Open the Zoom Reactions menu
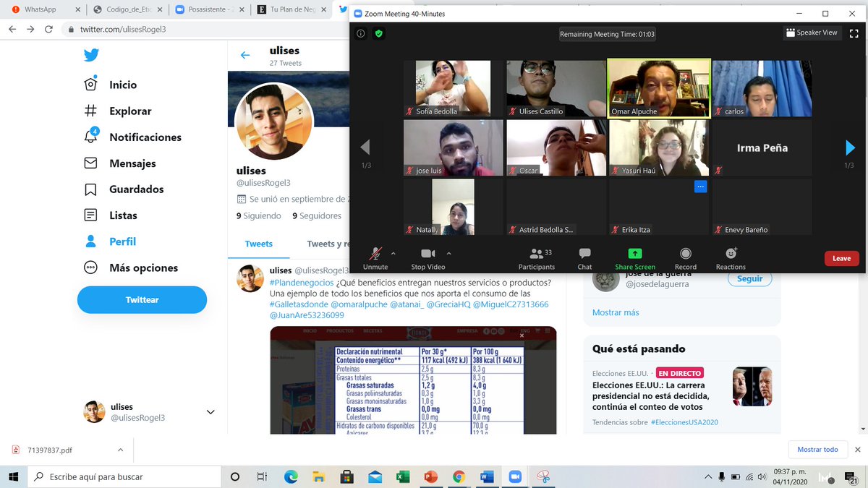 pyautogui.click(x=731, y=257)
